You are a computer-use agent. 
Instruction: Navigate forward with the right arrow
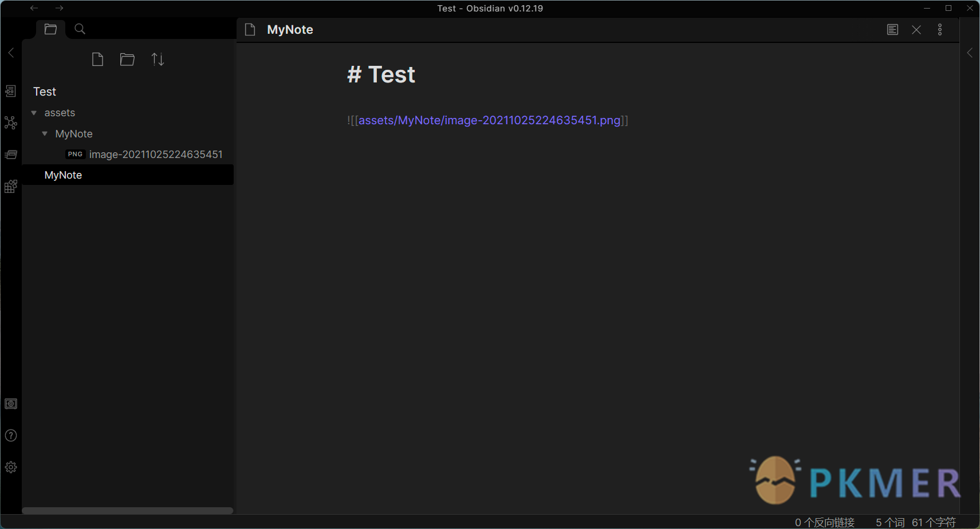[59, 8]
